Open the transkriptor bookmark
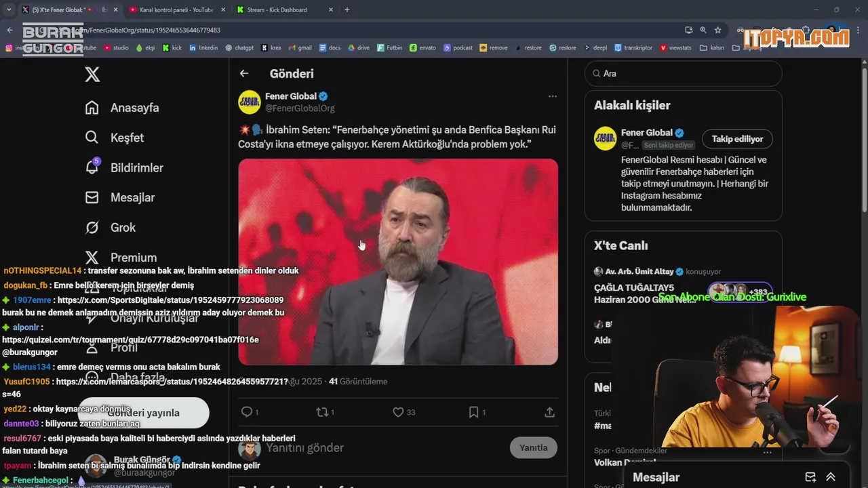The height and width of the screenshot is (488, 868). [633, 48]
